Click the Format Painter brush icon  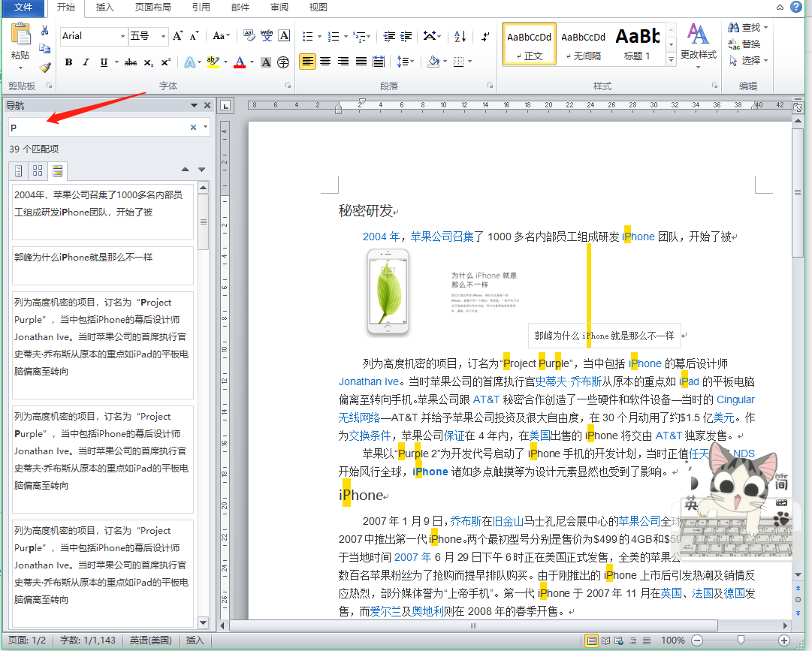45,67
